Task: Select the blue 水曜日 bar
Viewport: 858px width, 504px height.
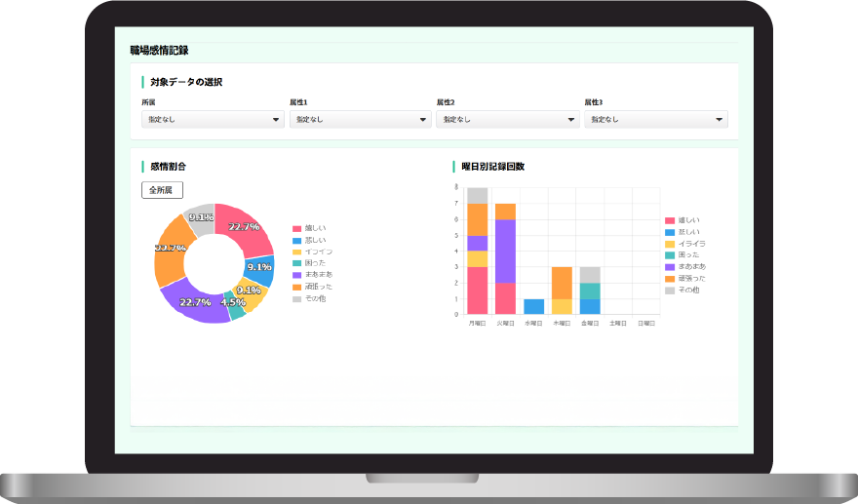Action: coord(533,306)
